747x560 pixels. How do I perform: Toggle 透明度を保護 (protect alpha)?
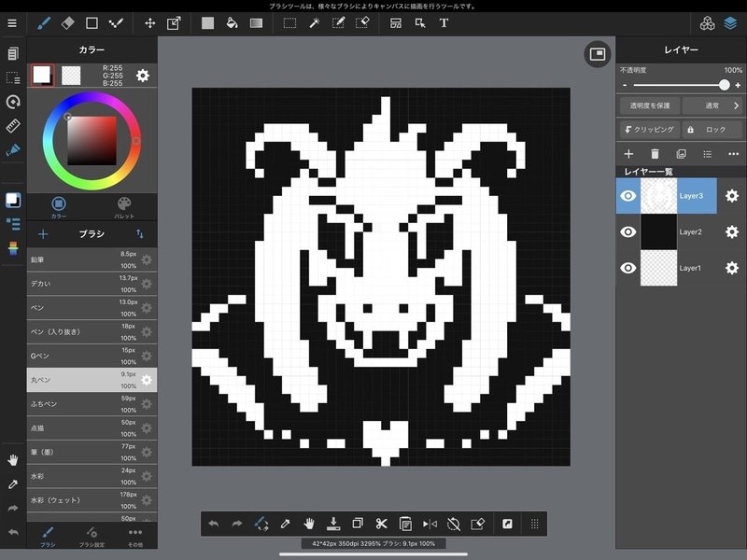click(650, 105)
